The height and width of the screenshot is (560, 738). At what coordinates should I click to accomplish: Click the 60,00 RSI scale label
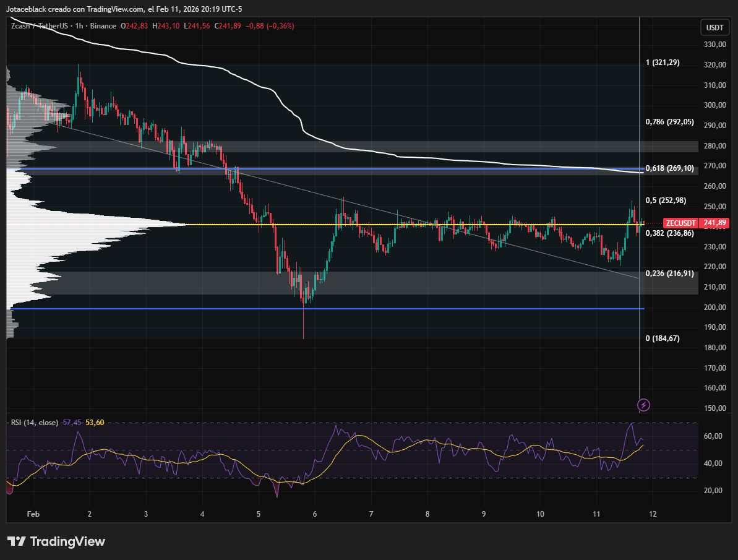[x=714, y=436]
